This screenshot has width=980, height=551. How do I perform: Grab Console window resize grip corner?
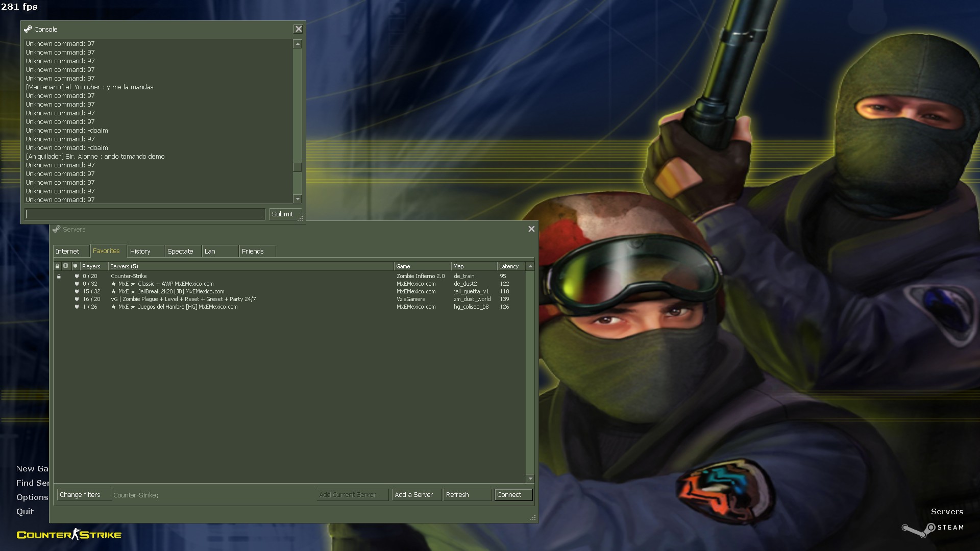(x=301, y=218)
